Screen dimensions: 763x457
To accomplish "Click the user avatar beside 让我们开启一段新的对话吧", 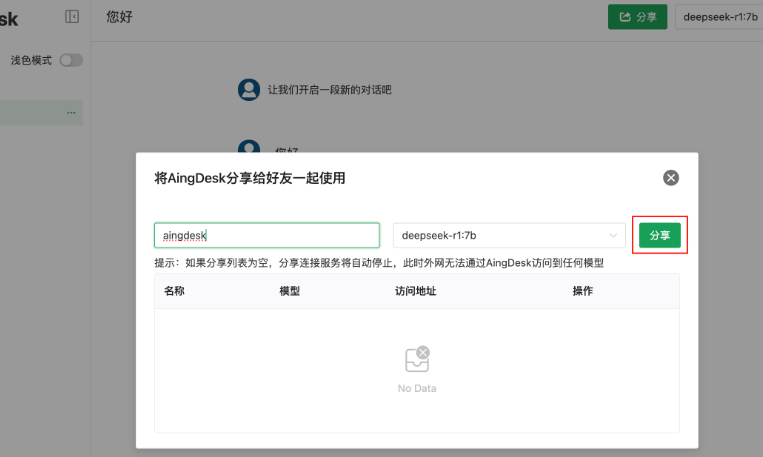I will pos(249,90).
